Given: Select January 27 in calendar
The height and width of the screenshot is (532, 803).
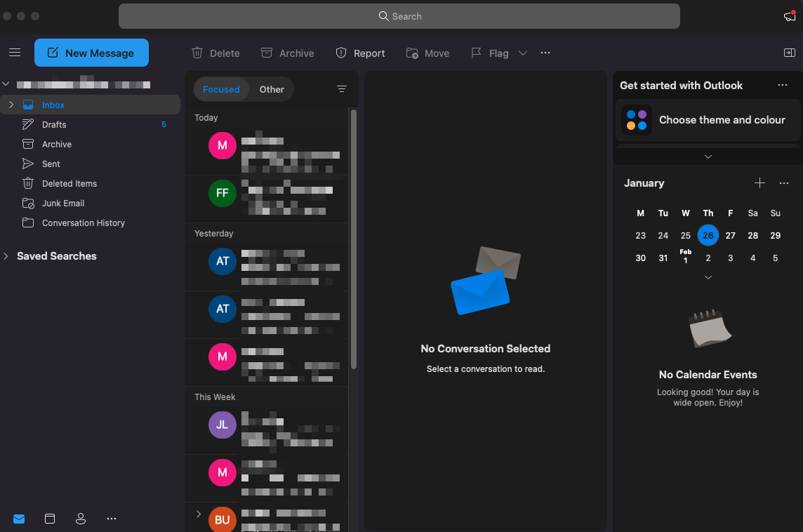Looking at the screenshot, I should click(730, 236).
